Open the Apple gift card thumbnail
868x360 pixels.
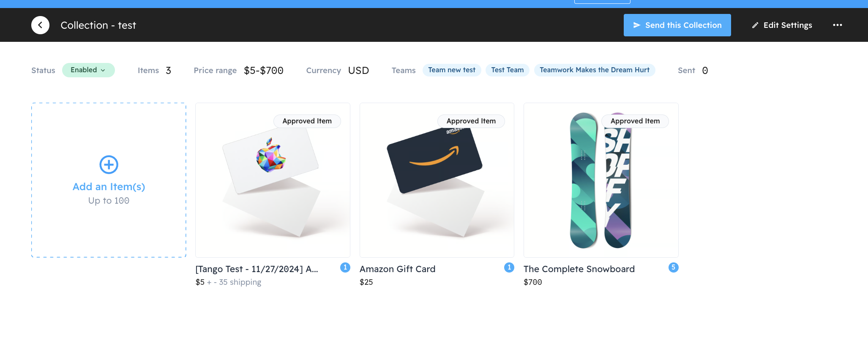click(x=273, y=180)
